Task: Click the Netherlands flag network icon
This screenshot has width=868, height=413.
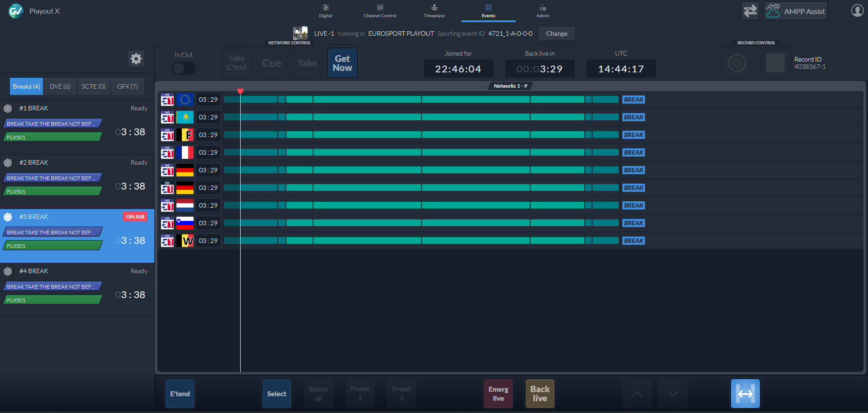Action: [x=185, y=205]
